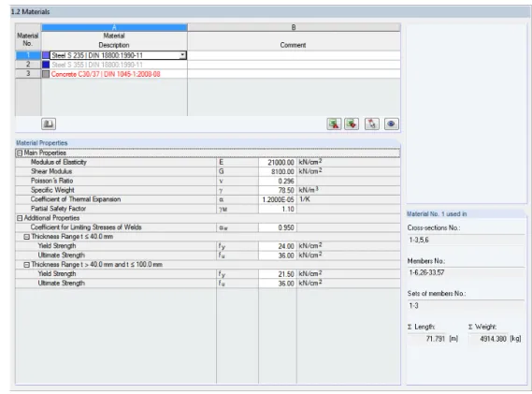
Task: Click the Modulus of Elasticity value field
Action: click(x=277, y=162)
